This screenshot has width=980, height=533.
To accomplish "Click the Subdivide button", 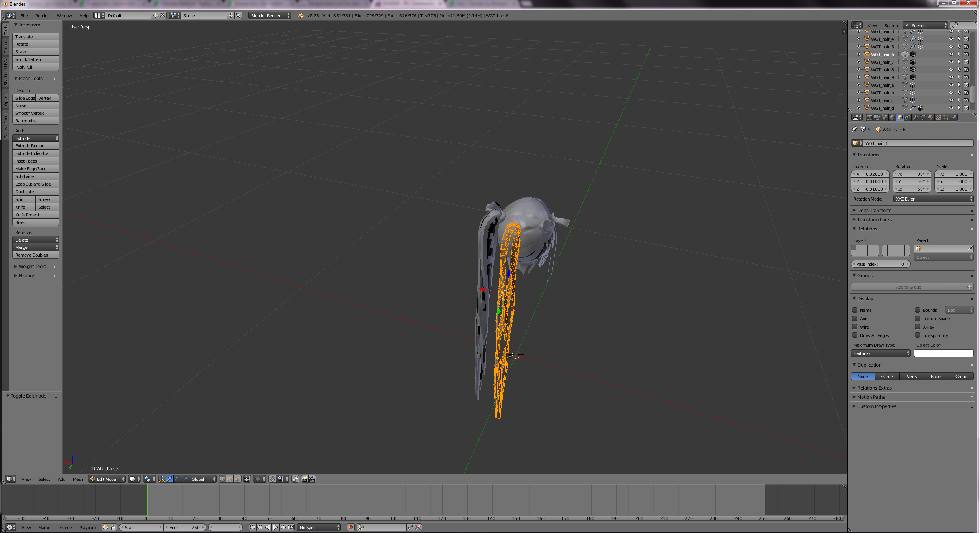I will click(35, 176).
